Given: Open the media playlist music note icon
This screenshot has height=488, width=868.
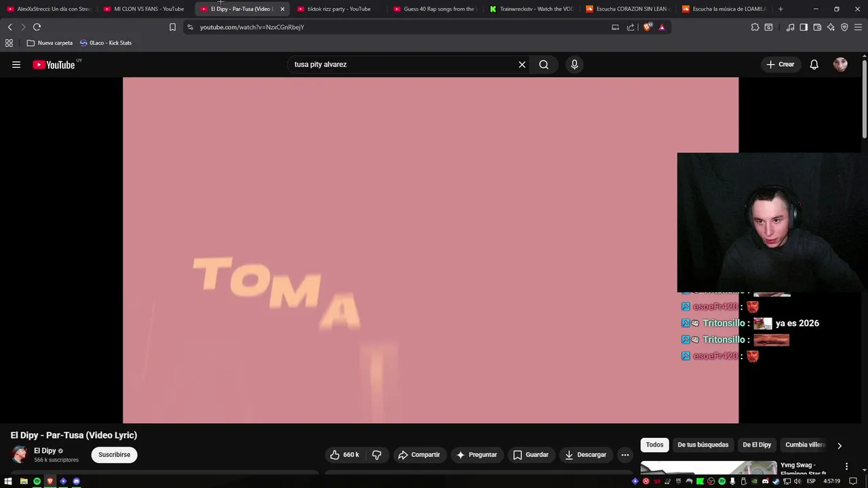Looking at the screenshot, I should click(x=790, y=27).
